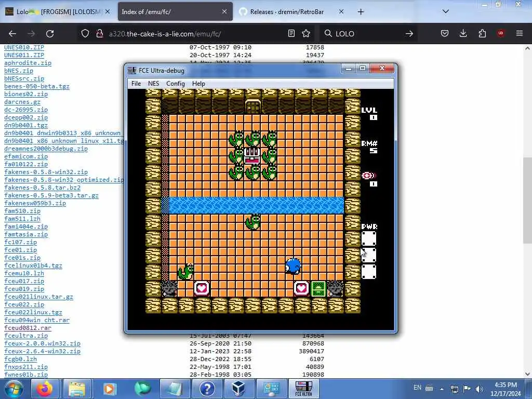Open fceux-2.6.4-win32.zip link
Screen dimensions: 532x399
(43, 352)
